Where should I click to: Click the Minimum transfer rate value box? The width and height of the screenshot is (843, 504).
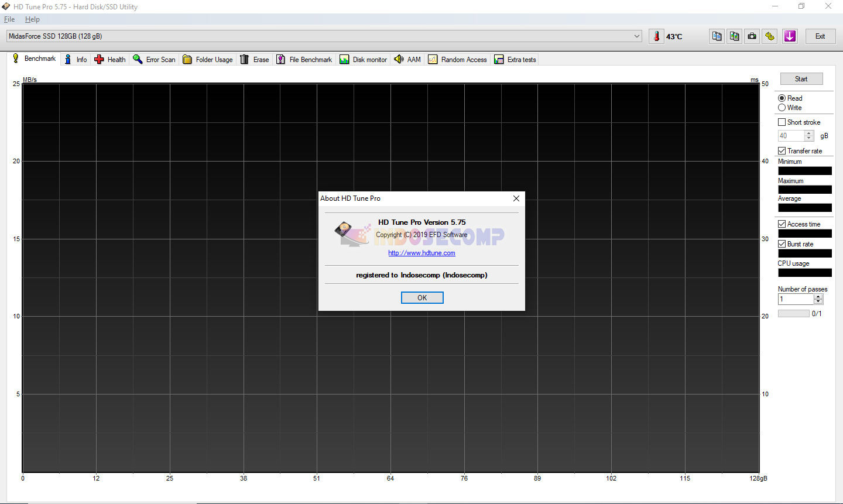click(x=805, y=171)
